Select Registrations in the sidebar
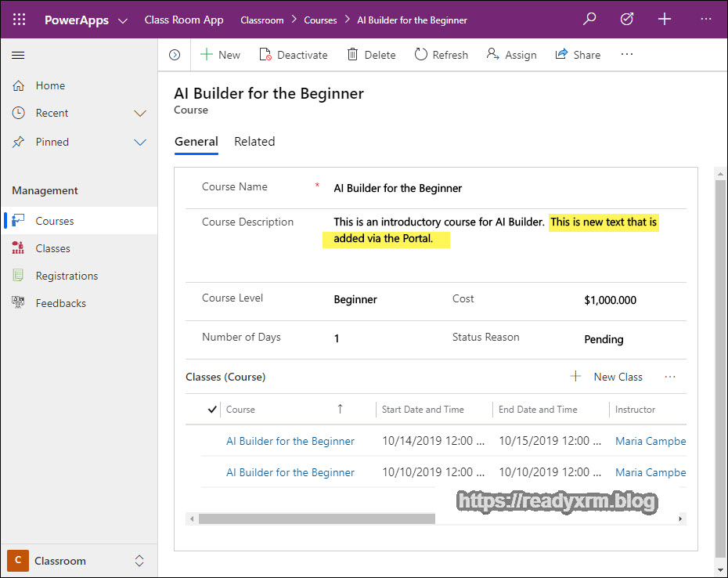Image resolution: width=728 pixels, height=578 pixels. point(67,276)
